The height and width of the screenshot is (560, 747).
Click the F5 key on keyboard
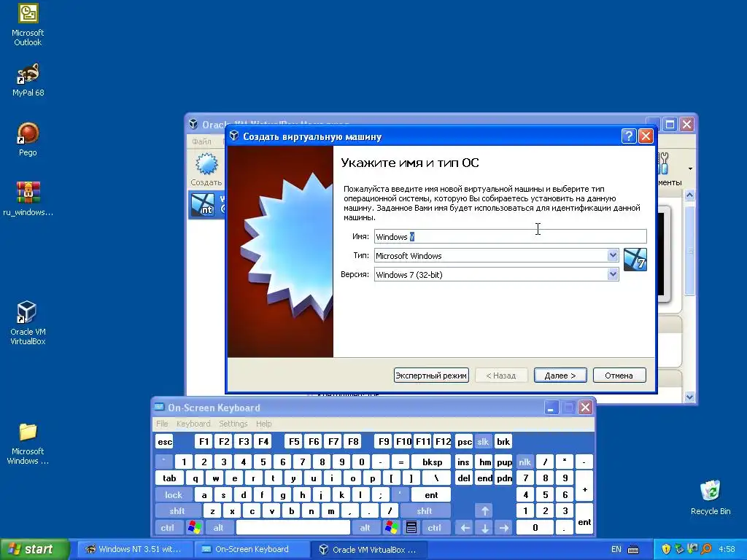(294, 441)
